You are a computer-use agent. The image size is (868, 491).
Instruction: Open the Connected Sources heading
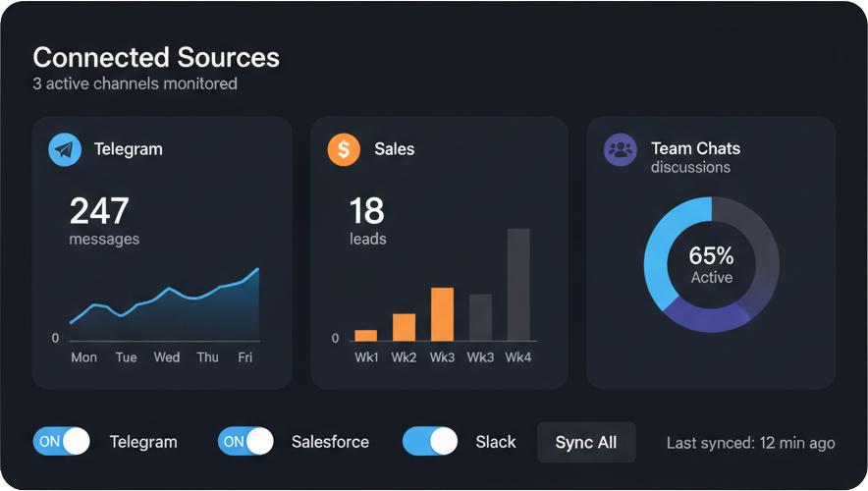tap(156, 57)
